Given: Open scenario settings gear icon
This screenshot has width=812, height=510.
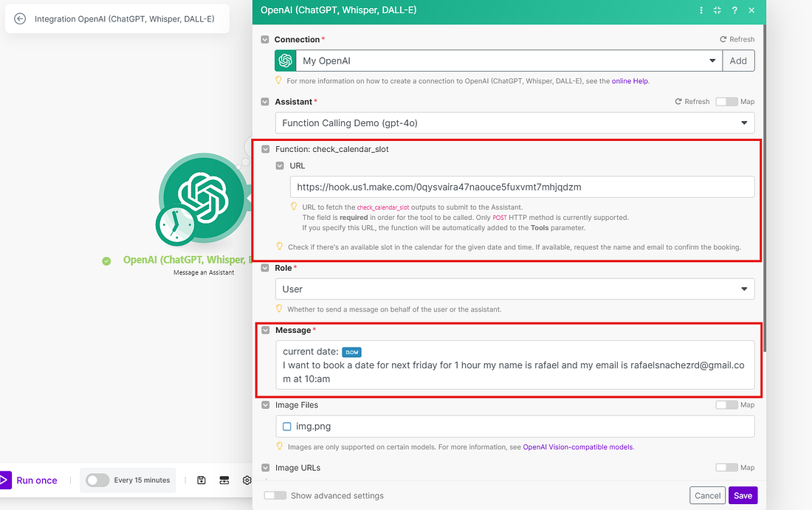Looking at the screenshot, I should [x=247, y=480].
